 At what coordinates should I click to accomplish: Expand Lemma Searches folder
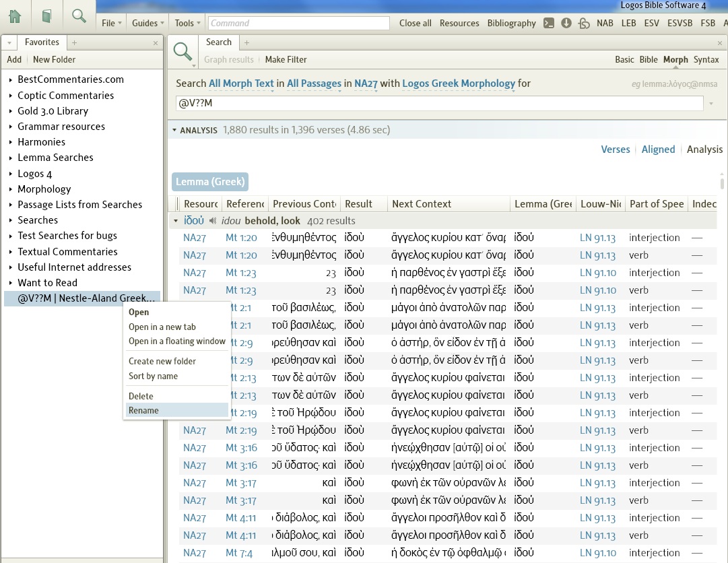click(x=10, y=158)
